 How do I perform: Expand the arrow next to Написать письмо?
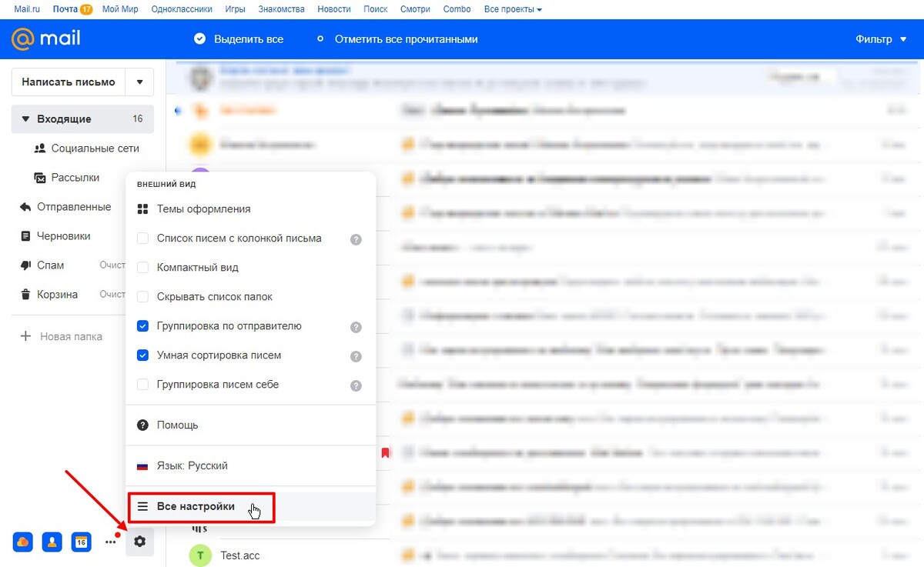pos(139,82)
